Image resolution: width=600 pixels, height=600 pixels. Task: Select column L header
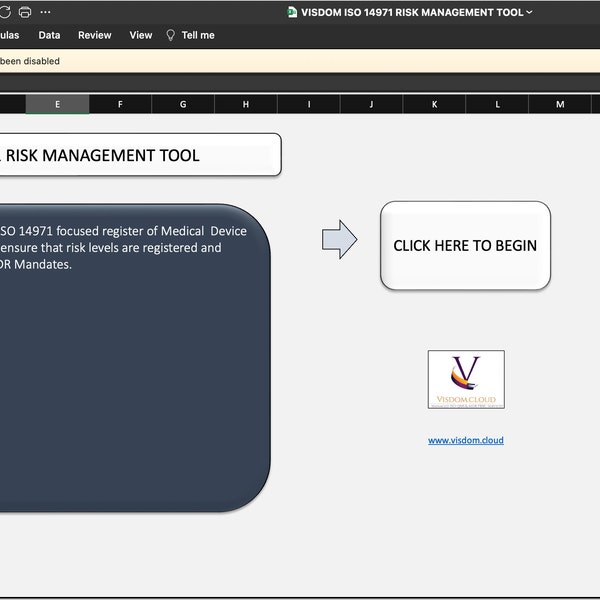click(497, 104)
